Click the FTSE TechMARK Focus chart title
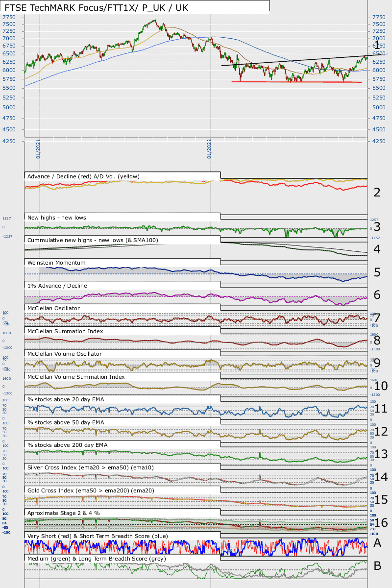 [x=96, y=8]
